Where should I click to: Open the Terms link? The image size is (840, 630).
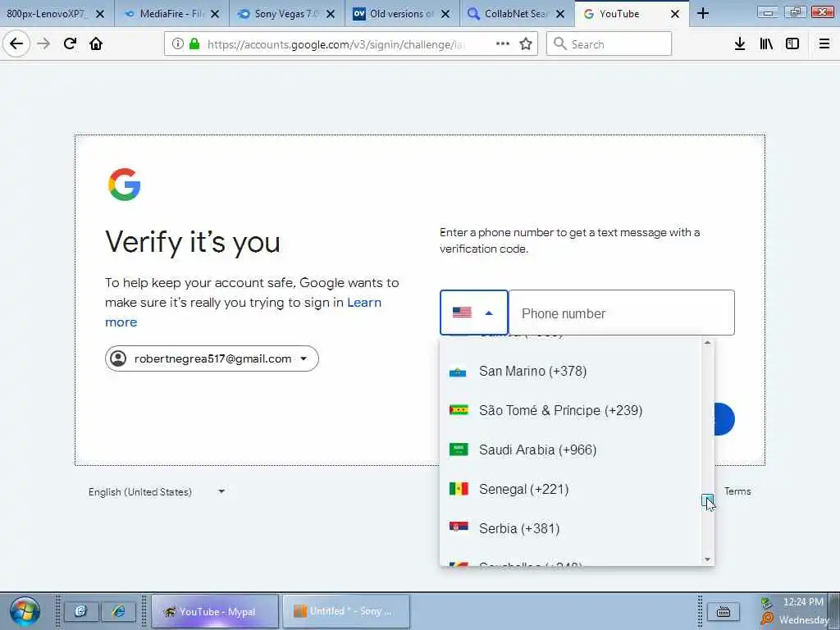tap(737, 491)
